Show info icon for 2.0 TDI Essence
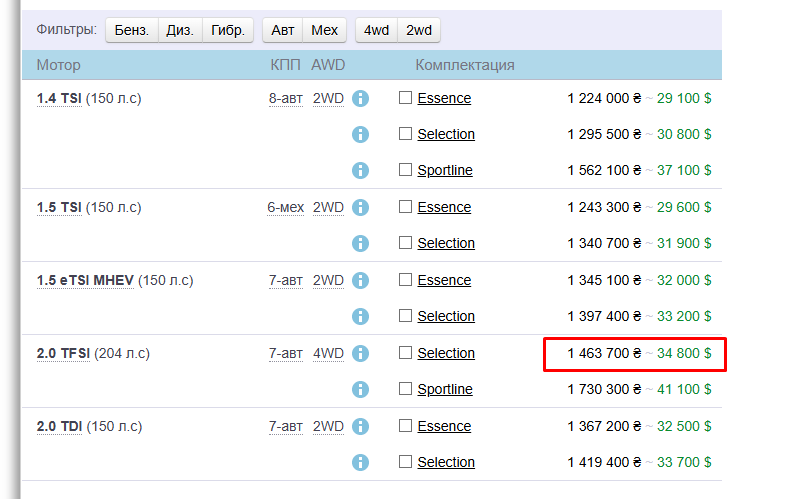Image resolution: width=793 pixels, height=499 pixels. (x=361, y=426)
